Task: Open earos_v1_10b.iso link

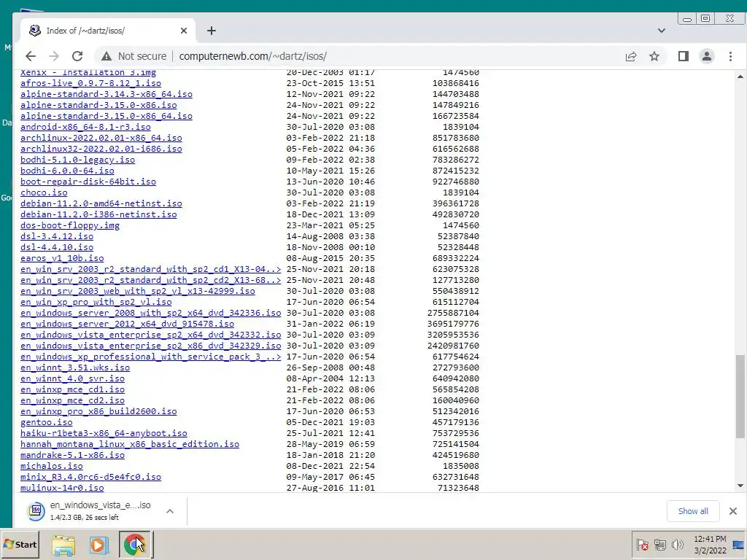Action: pyautogui.click(x=62, y=259)
